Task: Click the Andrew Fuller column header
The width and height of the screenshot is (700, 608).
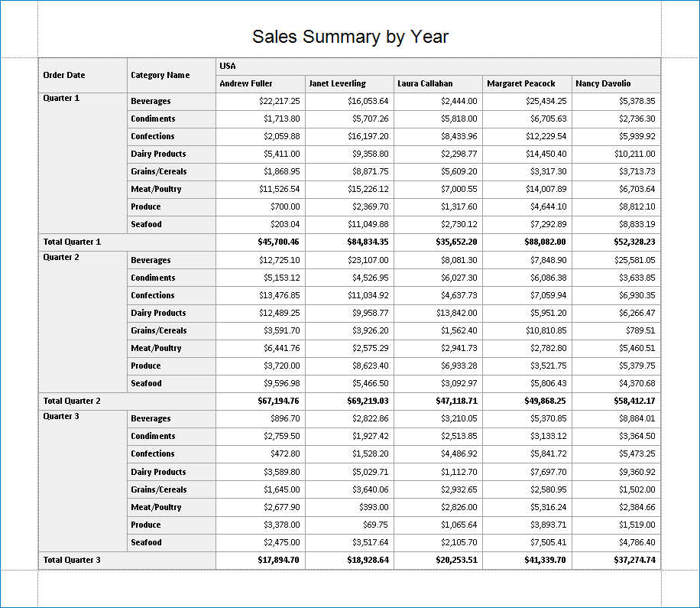Action: point(260,83)
